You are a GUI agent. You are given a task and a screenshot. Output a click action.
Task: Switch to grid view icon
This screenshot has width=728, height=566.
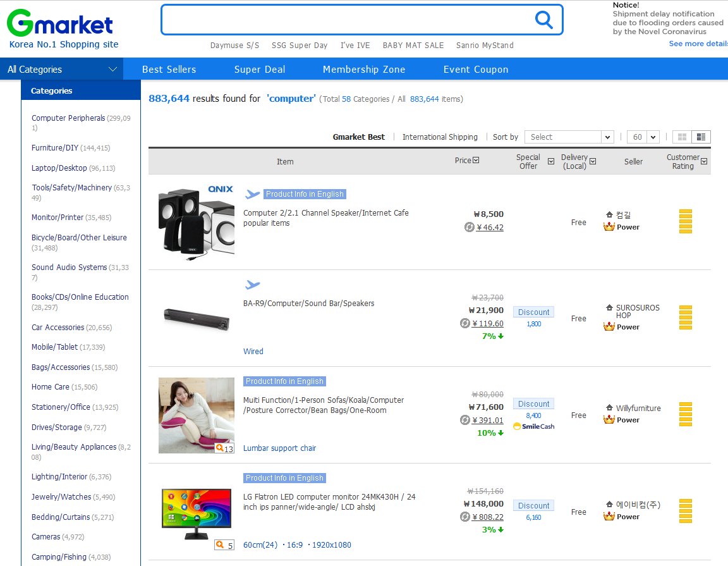click(682, 137)
